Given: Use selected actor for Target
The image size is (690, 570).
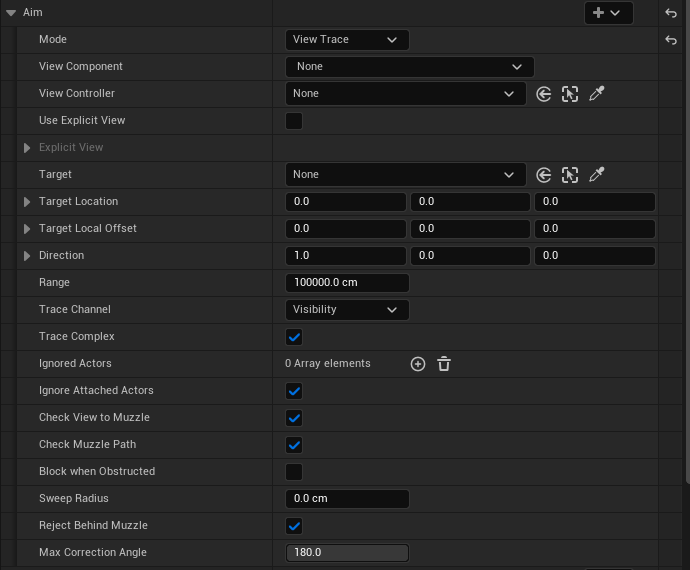Looking at the screenshot, I should tap(543, 175).
